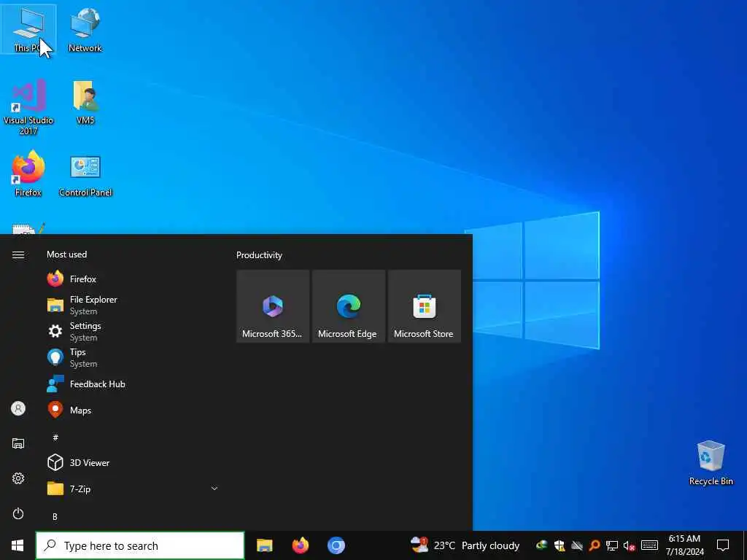Launch Feedback Hub

click(x=133, y=384)
